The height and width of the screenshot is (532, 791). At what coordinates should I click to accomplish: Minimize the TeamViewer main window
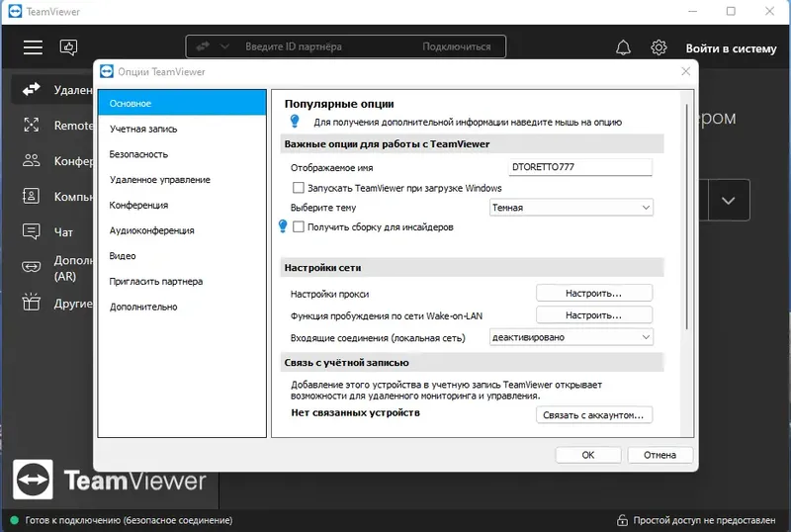693,11
